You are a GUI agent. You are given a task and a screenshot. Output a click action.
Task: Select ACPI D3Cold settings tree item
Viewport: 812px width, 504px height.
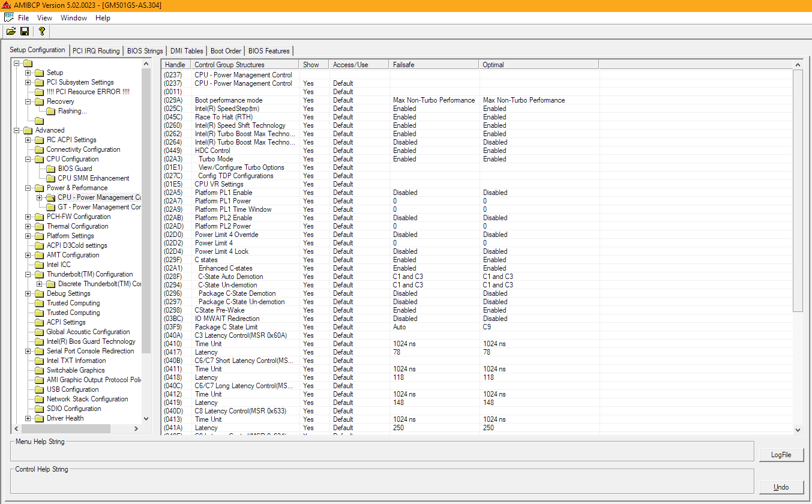[x=77, y=245]
